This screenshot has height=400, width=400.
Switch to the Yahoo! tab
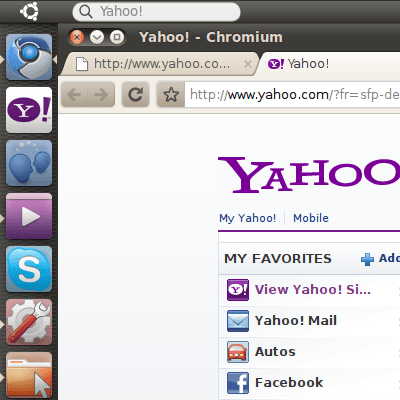(328, 64)
